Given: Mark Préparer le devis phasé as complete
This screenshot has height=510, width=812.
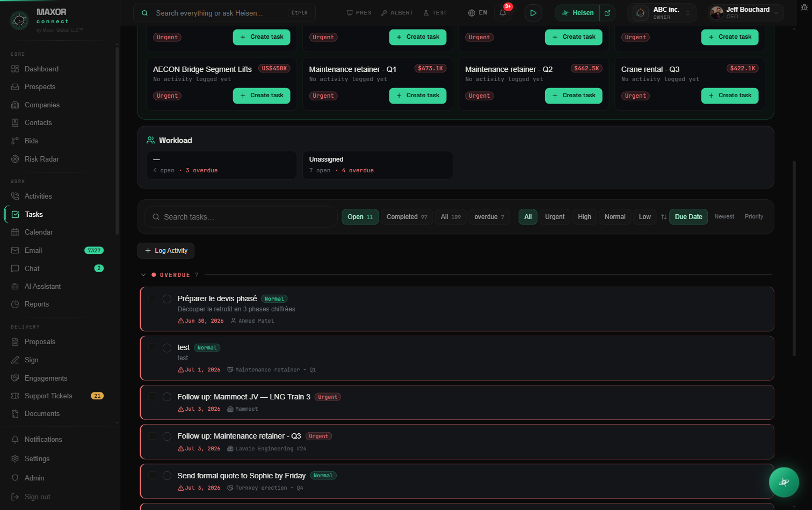Looking at the screenshot, I should [167, 299].
